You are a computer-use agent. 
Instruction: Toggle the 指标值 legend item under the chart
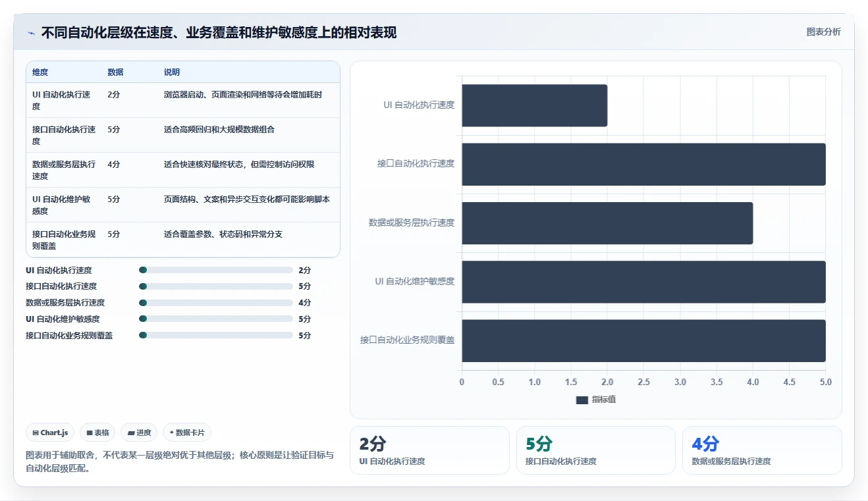pyautogui.click(x=595, y=400)
